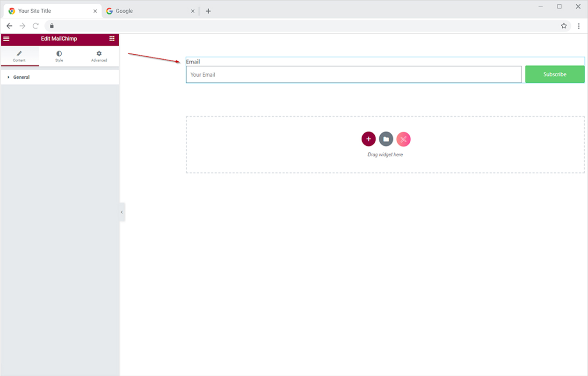
Task: Click the red plus add section button
Action: tap(368, 139)
